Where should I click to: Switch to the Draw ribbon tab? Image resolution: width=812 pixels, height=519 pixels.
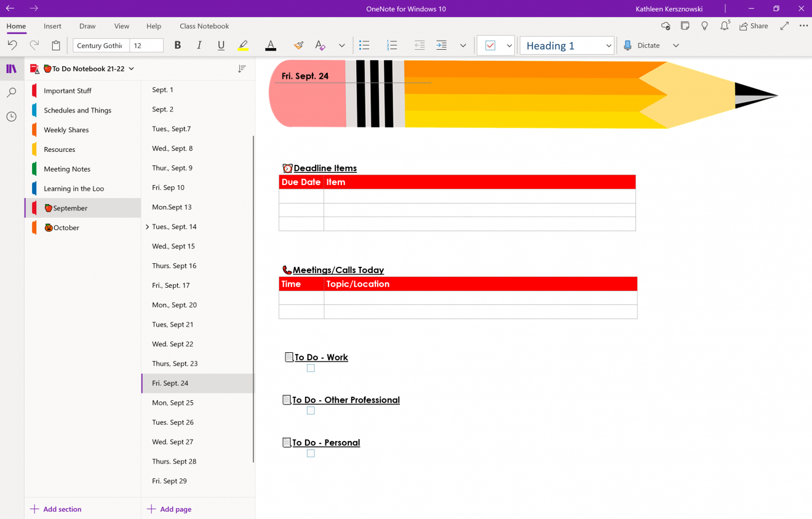[x=87, y=26]
